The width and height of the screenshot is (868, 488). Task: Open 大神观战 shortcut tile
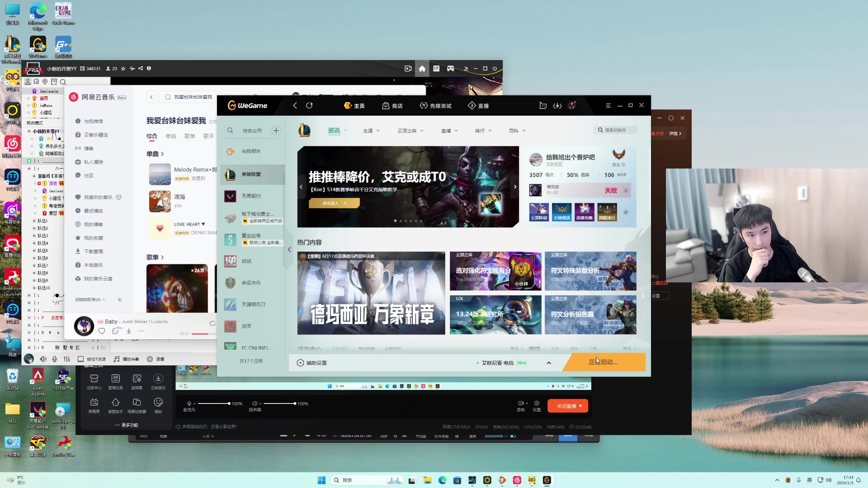point(561,212)
